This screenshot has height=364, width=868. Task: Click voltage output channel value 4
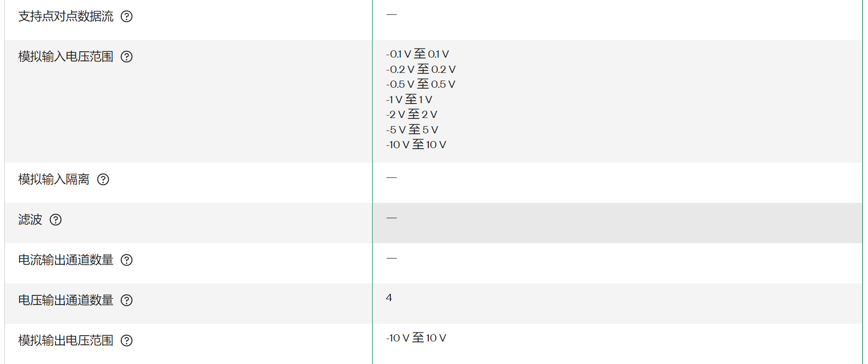[389, 298]
